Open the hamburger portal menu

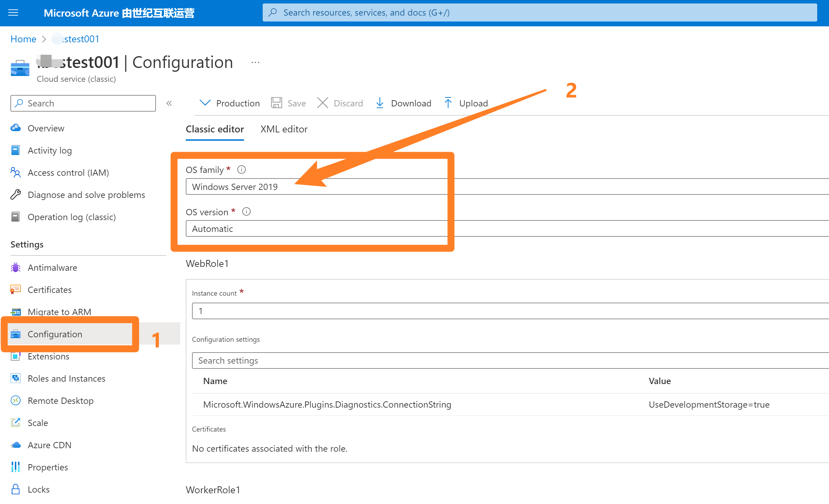click(13, 13)
